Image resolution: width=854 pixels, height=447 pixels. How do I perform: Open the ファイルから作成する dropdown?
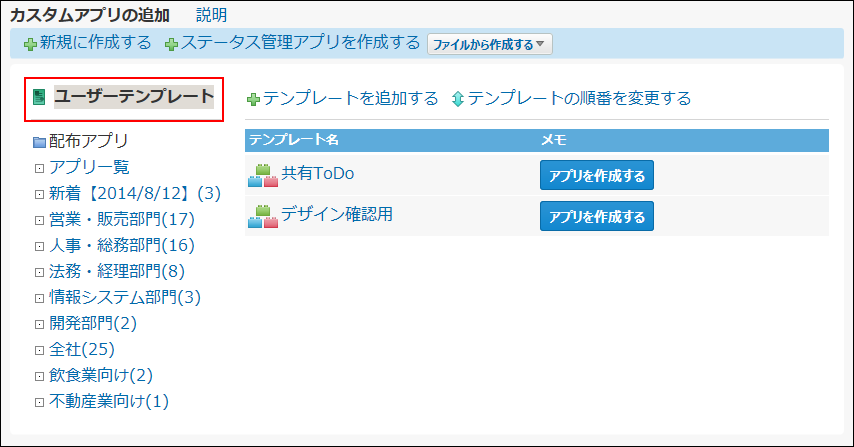(490, 44)
